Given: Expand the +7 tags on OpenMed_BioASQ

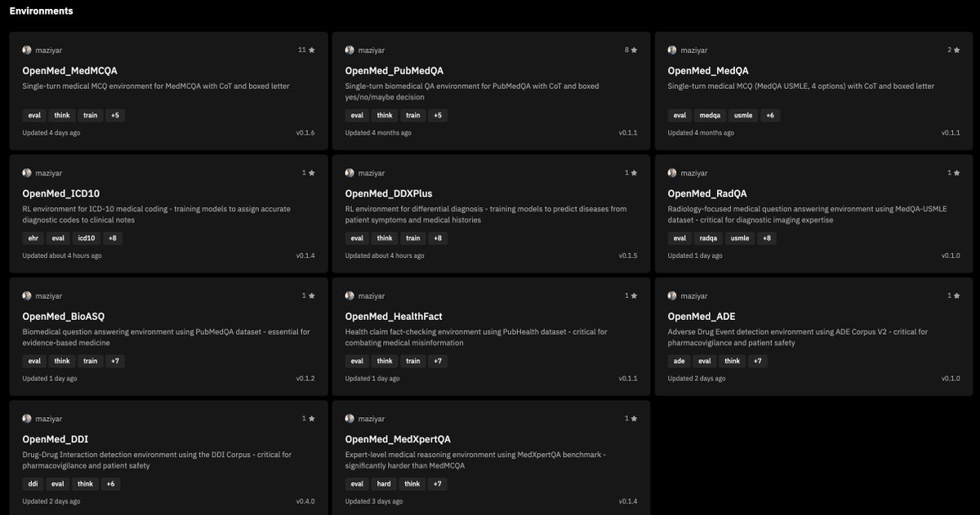Looking at the screenshot, I should click(x=114, y=361).
